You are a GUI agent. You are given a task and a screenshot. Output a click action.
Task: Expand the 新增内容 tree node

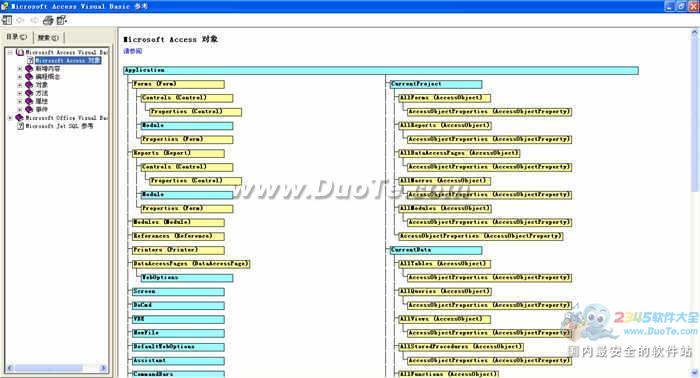click(19, 69)
